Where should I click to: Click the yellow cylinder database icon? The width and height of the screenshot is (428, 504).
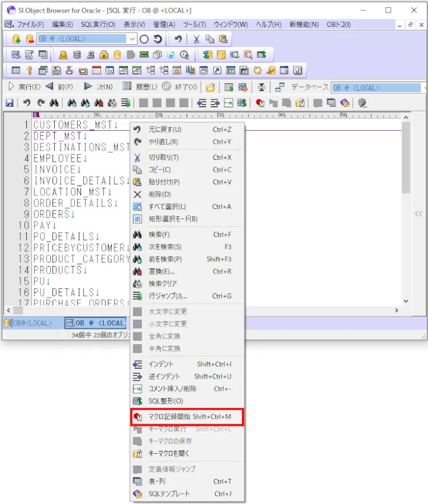pyautogui.click(x=118, y=55)
